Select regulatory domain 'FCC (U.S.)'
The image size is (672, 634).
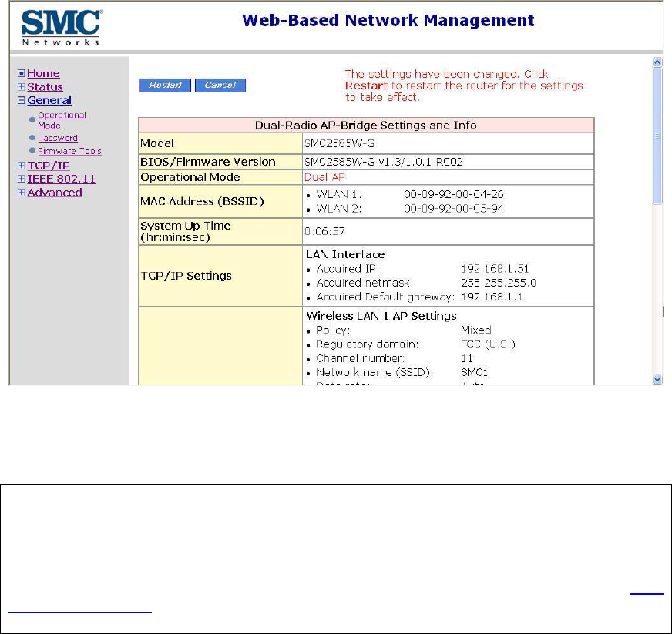(488, 344)
